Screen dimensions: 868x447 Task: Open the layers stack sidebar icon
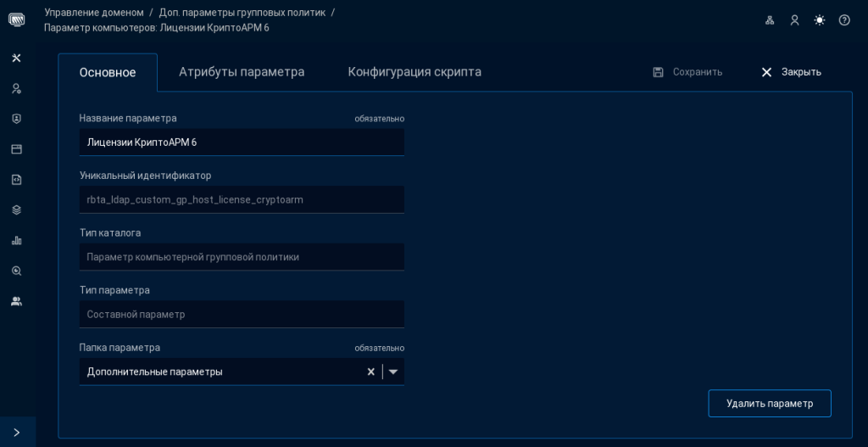point(16,210)
